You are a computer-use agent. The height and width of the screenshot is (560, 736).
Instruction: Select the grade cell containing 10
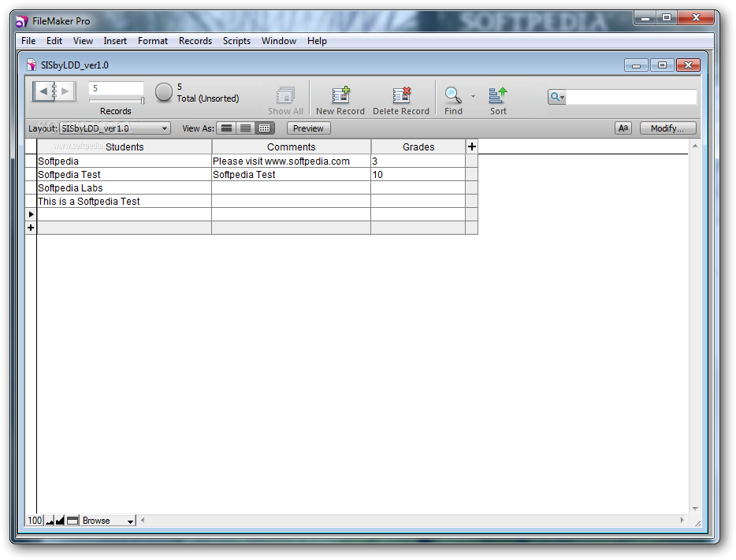click(x=418, y=175)
